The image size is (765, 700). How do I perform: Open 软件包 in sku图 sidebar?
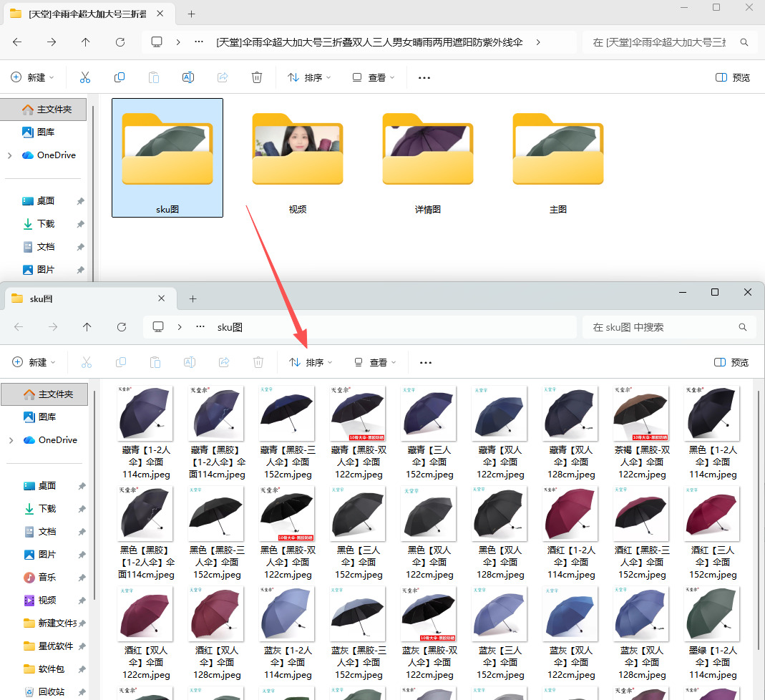point(45,669)
